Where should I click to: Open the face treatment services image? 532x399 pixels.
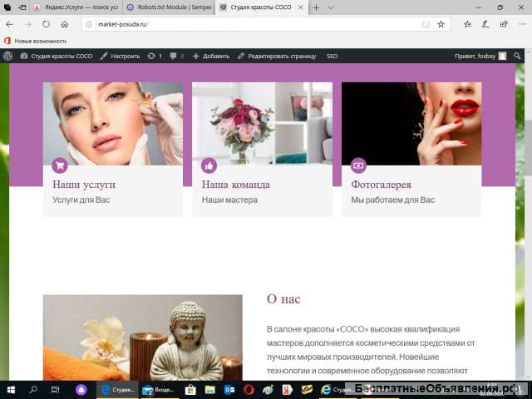tap(113, 124)
